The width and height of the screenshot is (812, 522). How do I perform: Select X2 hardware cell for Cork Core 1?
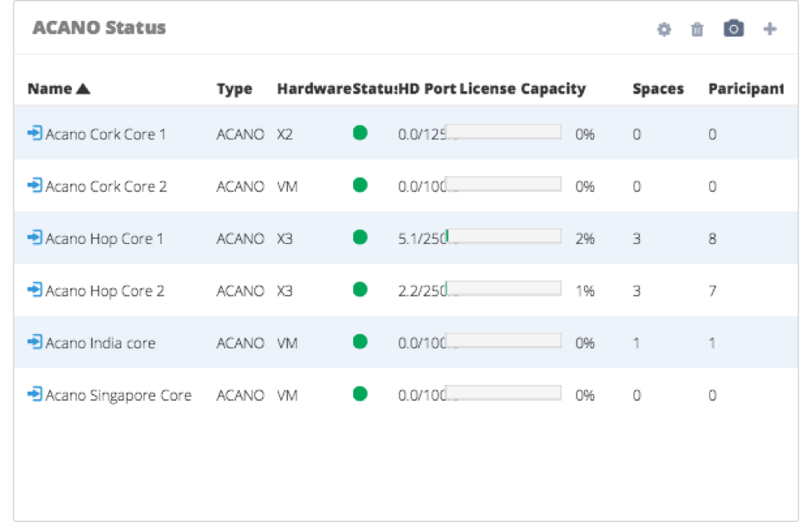pos(285,134)
